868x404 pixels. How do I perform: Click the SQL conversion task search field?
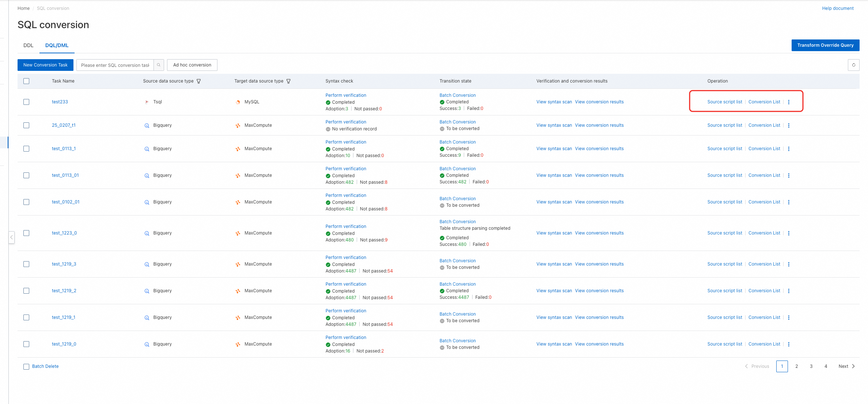pos(115,65)
